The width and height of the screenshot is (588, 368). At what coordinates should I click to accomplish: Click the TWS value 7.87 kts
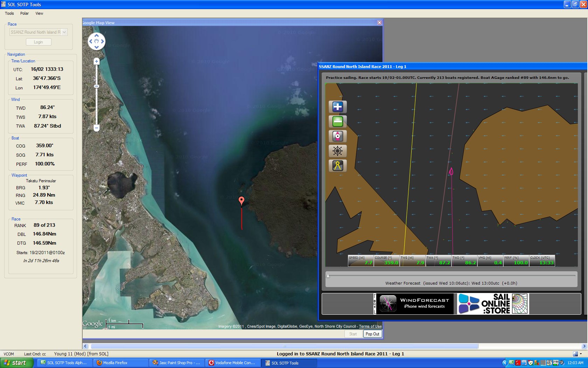[47, 116]
